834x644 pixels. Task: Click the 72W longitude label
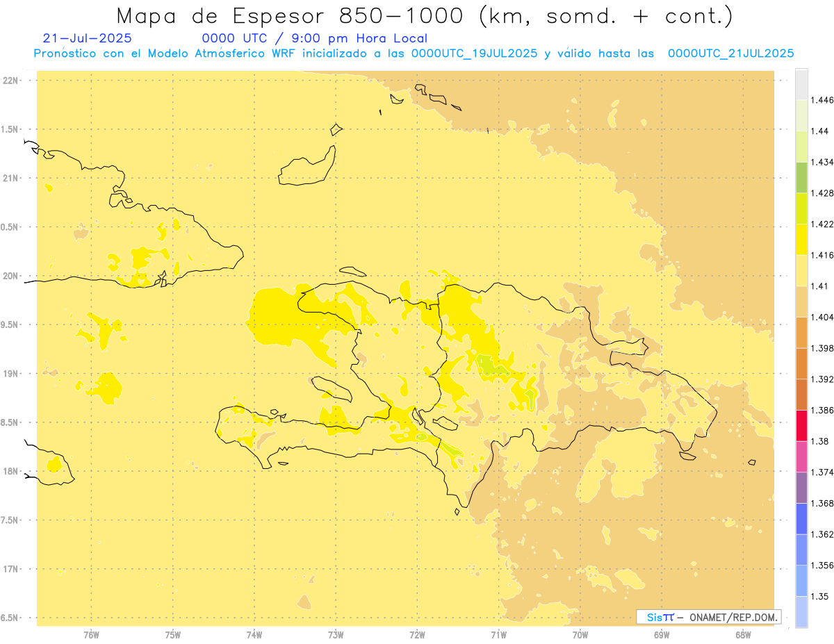[417, 636]
